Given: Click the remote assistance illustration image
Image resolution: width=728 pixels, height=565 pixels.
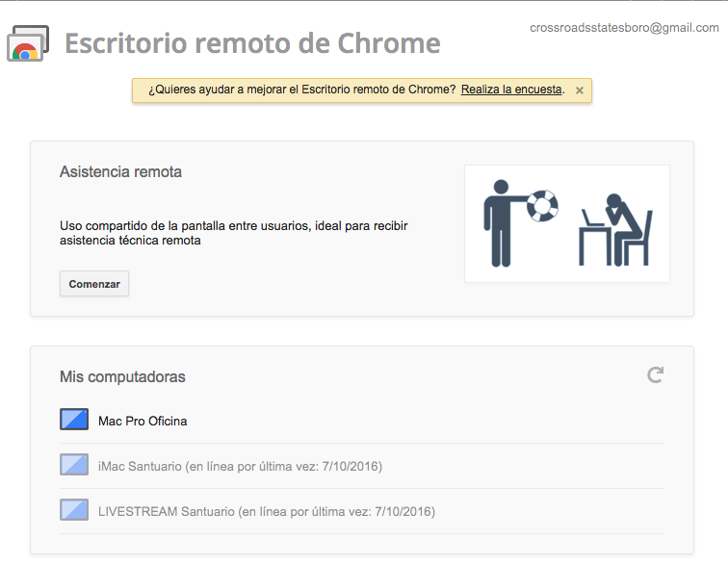Looking at the screenshot, I should tap(567, 223).
